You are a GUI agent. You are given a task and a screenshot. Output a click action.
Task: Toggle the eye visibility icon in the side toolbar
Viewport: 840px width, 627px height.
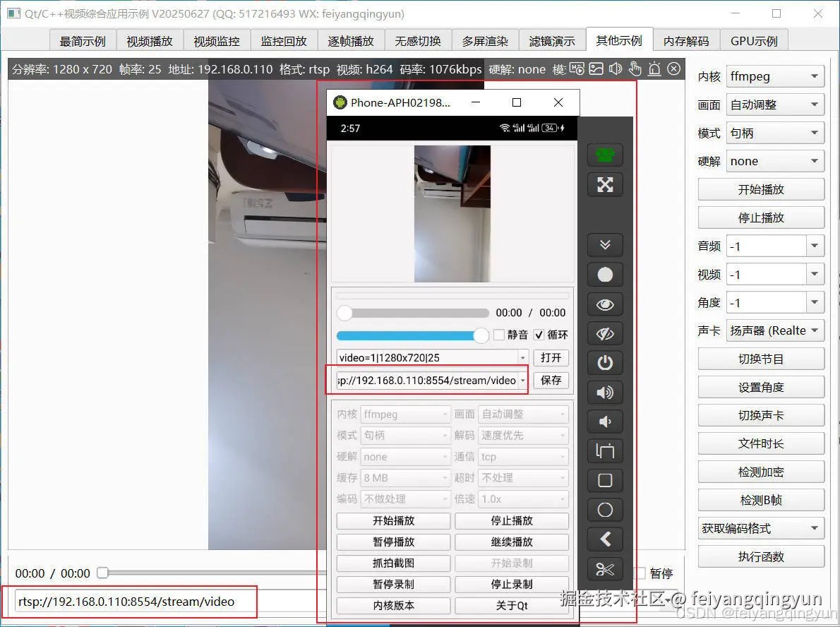click(x=605, y=304)
